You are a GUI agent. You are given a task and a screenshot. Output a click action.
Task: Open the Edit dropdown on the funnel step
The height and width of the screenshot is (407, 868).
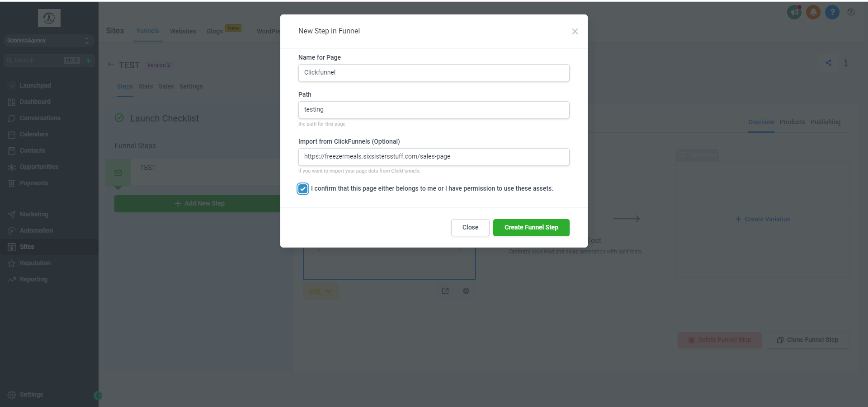point(320,291)
